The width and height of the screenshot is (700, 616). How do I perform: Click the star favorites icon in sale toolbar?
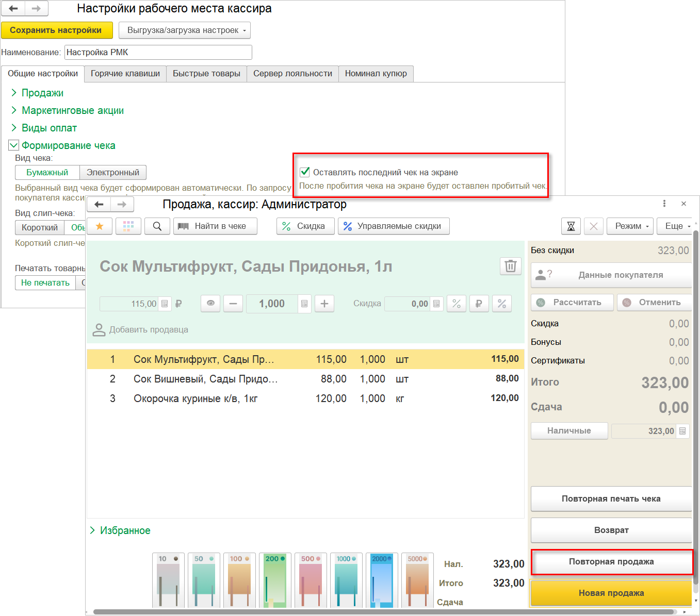[x=100, y=226]
